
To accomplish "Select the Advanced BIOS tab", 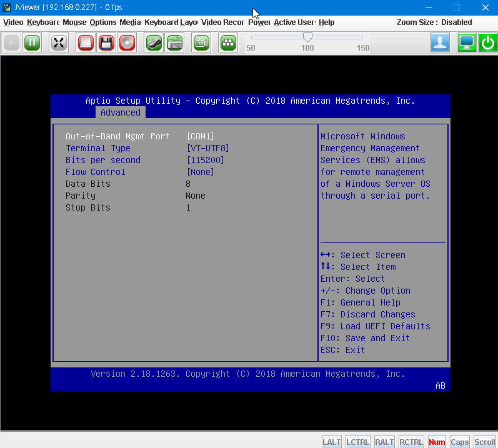I will tap(121, 112).
